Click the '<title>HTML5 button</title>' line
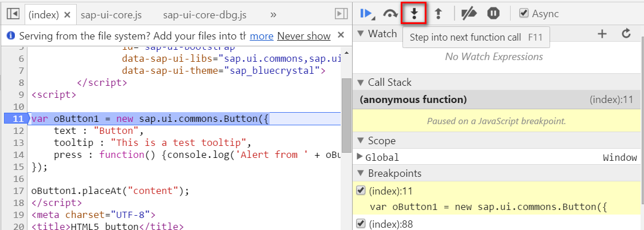The width and height of the screenshot is (644, 230). pyautogui.click(x=107, y=226)
